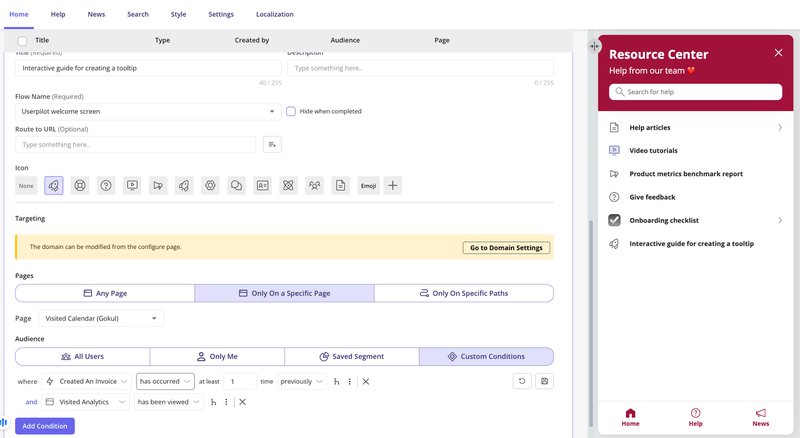The height and width of the screenshot is (438, 800).
Task: Click the panel resize handle icon
Action: pos(594,46)
